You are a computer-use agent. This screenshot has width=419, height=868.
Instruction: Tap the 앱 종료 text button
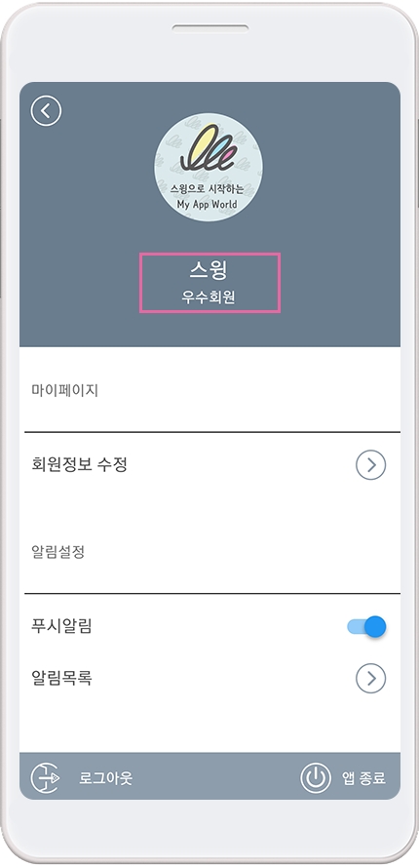[363, 777]
